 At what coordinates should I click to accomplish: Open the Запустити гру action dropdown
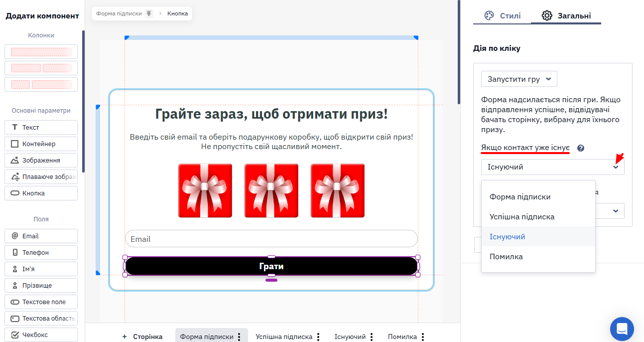tap(519, 79)
